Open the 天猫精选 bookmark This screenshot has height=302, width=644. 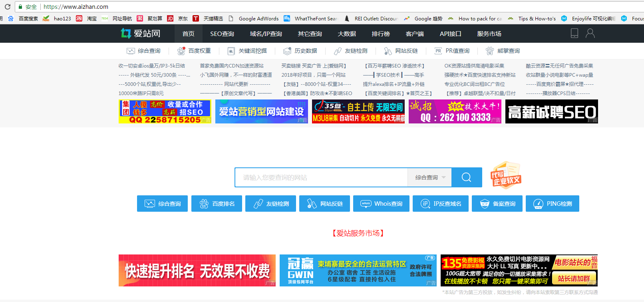(x=208, y=18)
